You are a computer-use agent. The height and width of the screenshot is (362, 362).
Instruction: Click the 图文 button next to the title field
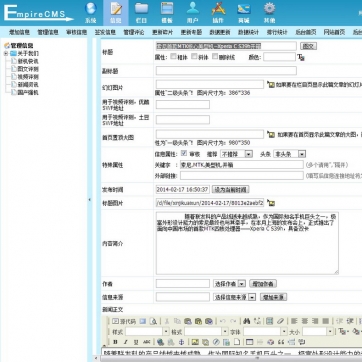point(308,46)
